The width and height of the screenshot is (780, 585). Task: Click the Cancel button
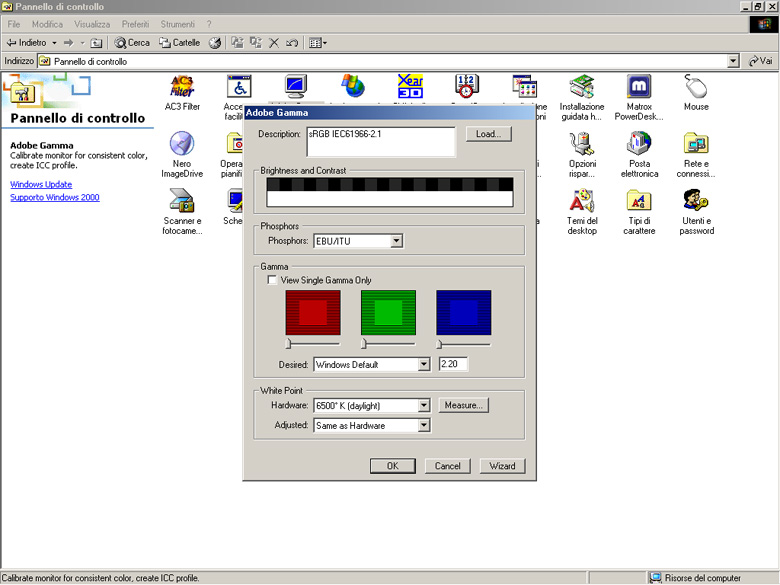point(448,466)
